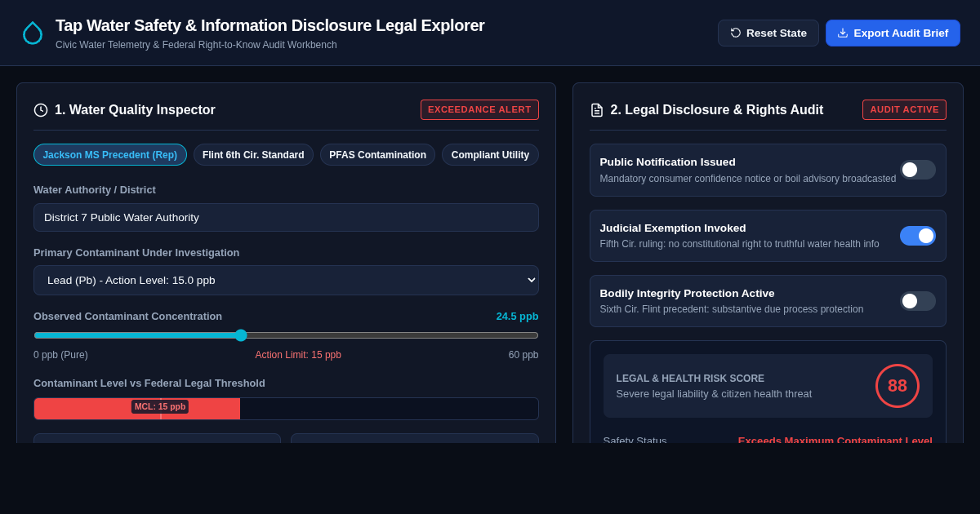Click the Exceedance Alert badge
Screen dimensions: 980x514
click(479, 109)
